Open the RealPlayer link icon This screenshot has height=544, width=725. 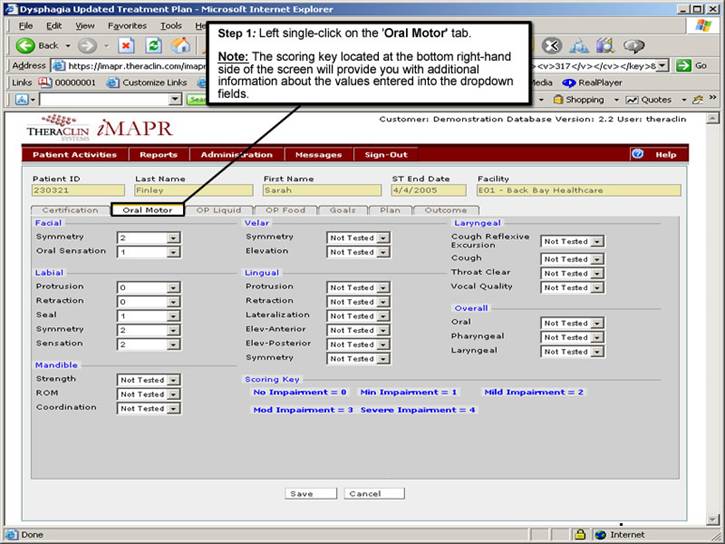coord(569,82)
